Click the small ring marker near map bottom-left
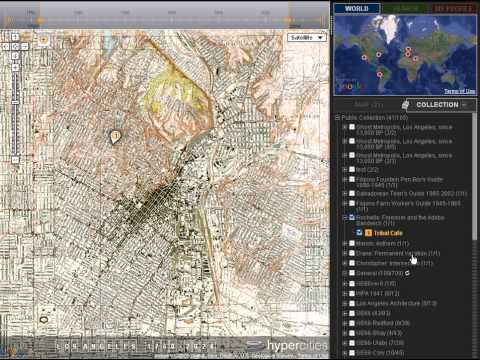This screenshot has height=360, width=480. 44,320
